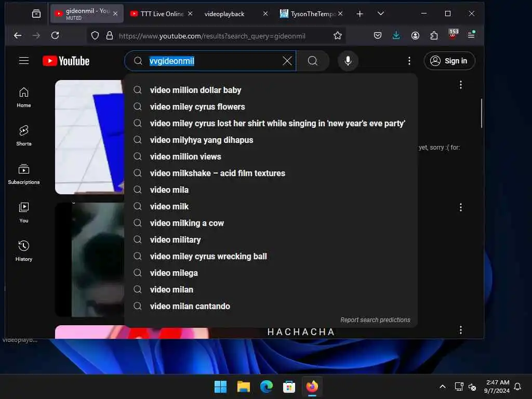Close the gideonmil tab
Screen dimensions: 532x399
[115, 14]
